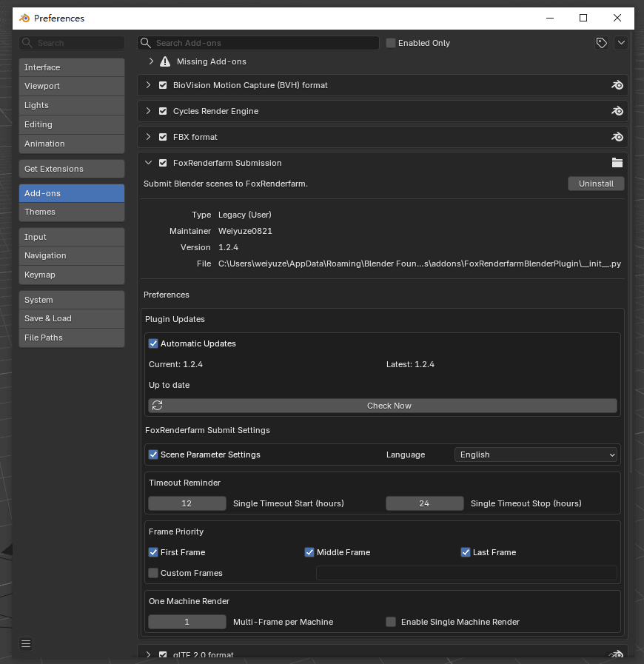Click the Blender logo icon on Cycles row

coord(617,111)
